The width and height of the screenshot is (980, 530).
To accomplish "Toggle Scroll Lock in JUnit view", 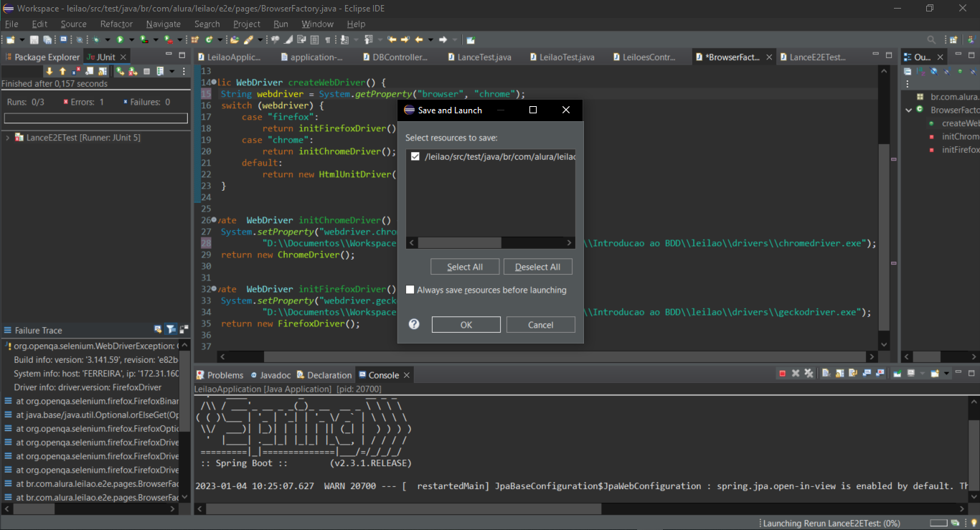I will click(x=102, y=71).
